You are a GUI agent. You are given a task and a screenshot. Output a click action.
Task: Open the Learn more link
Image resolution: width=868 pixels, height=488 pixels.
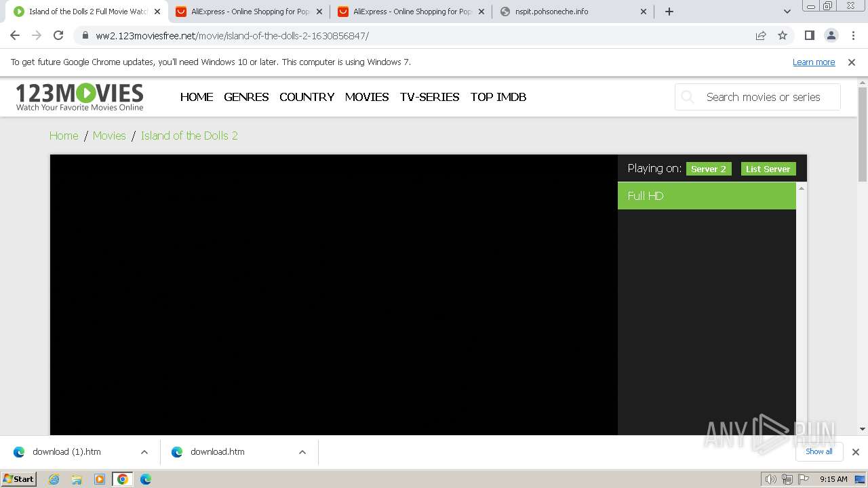(x=814, y=62)
